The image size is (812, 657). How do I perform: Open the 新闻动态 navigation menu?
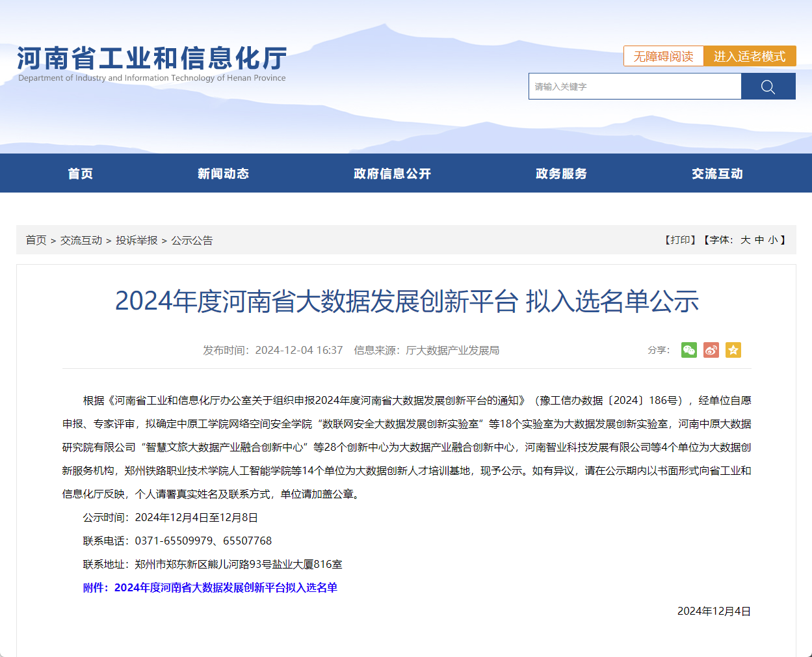(x=223, y=174)
